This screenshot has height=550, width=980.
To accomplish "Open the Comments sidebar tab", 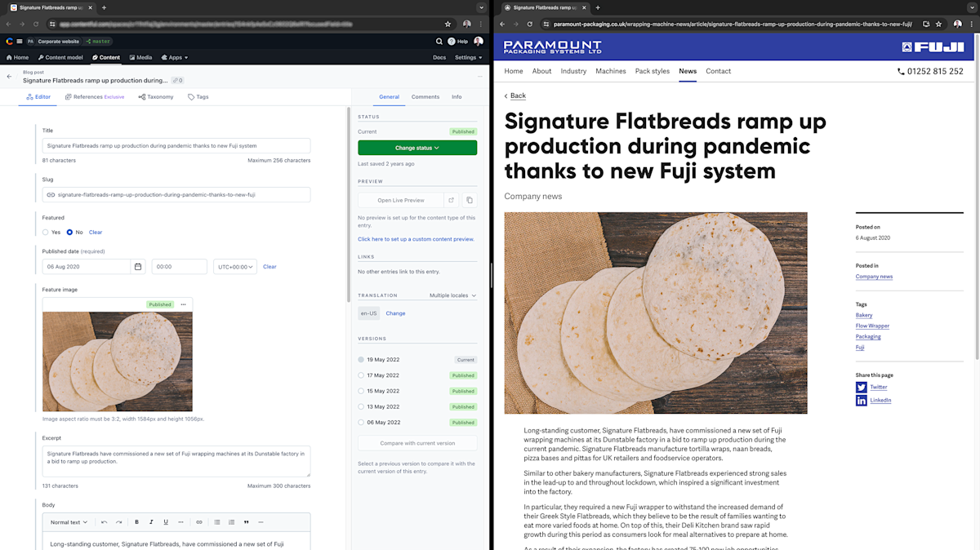I will point(425,97).
